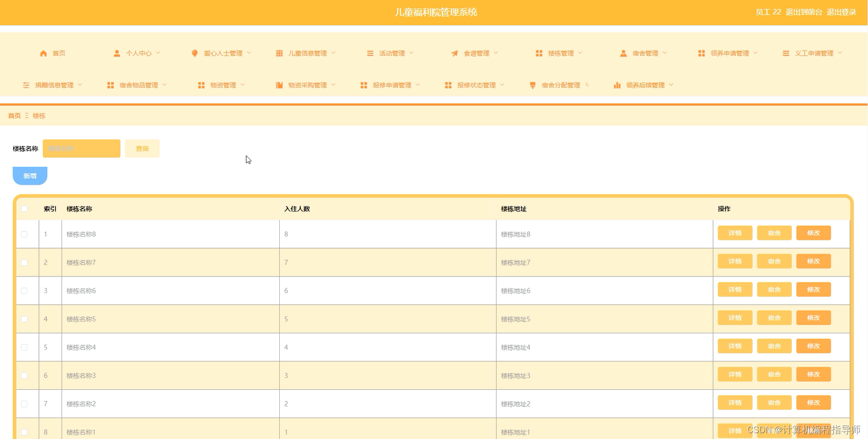The image size is (868, 439).
Task: Expand the chevron next to 领养申请管理
Action: tap(756, 53)
